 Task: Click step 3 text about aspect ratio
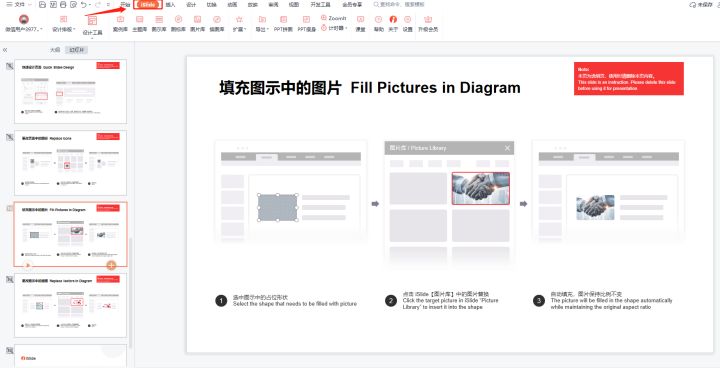coord(611,300)
